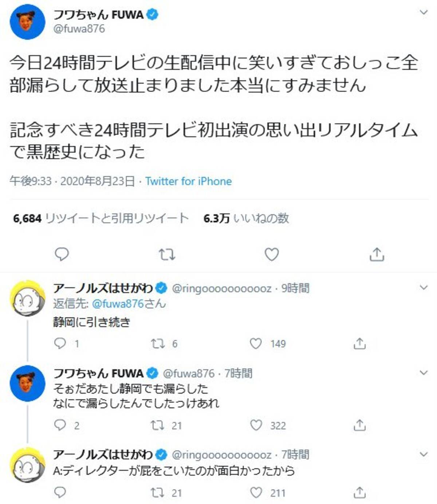This screenshot has height=504, width=437.
Task: Reply to FUWA's tweet with 2 replies
Action: pos(60,425)
